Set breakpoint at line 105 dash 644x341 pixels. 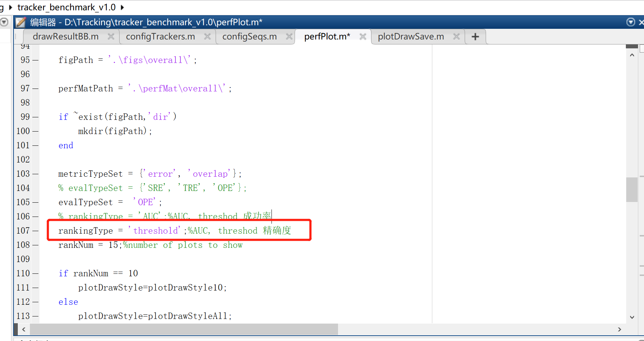[35, 202]
